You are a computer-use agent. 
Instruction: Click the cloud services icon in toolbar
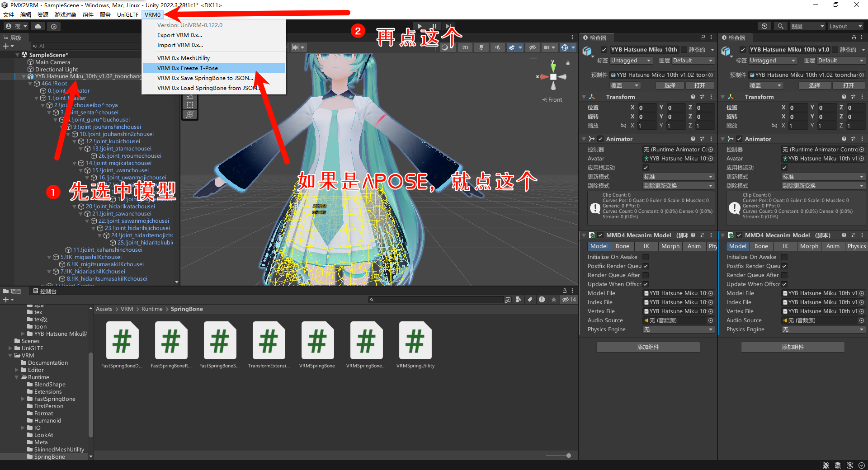coord(38,26)
